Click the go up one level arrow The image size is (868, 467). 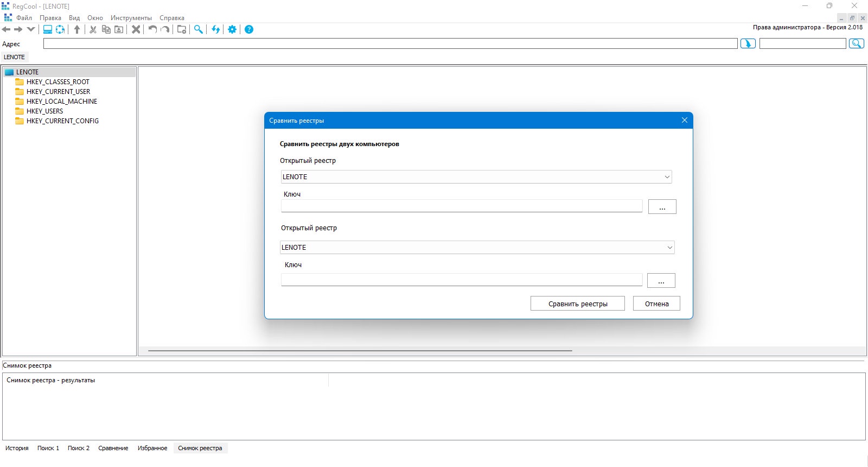[77, 29]
